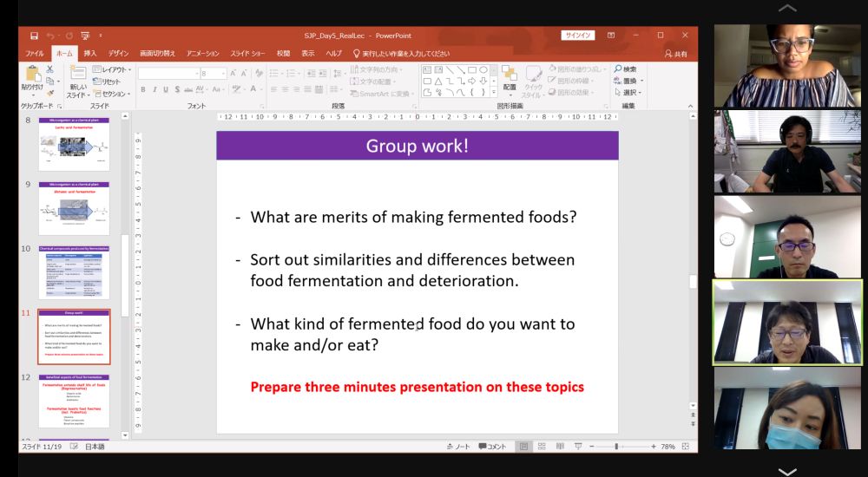Toggle justify text alignment
The width and height of the screenshot is (868, 477).
coord(308,89)
